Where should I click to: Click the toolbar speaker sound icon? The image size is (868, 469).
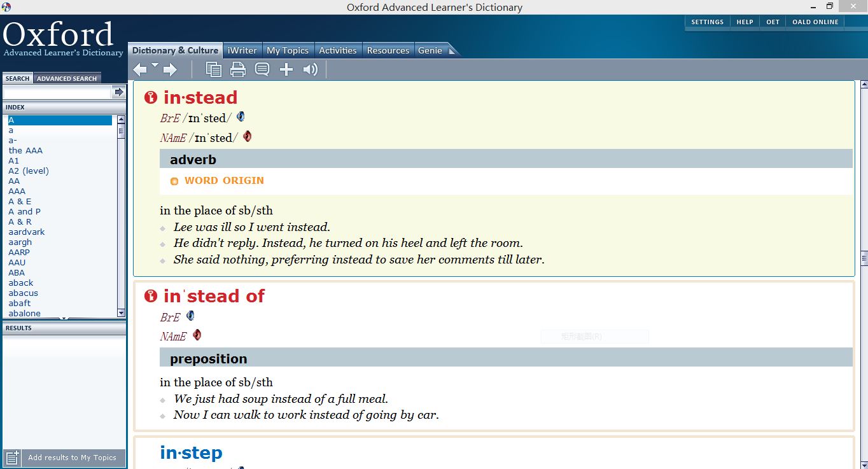coord(311,69)
